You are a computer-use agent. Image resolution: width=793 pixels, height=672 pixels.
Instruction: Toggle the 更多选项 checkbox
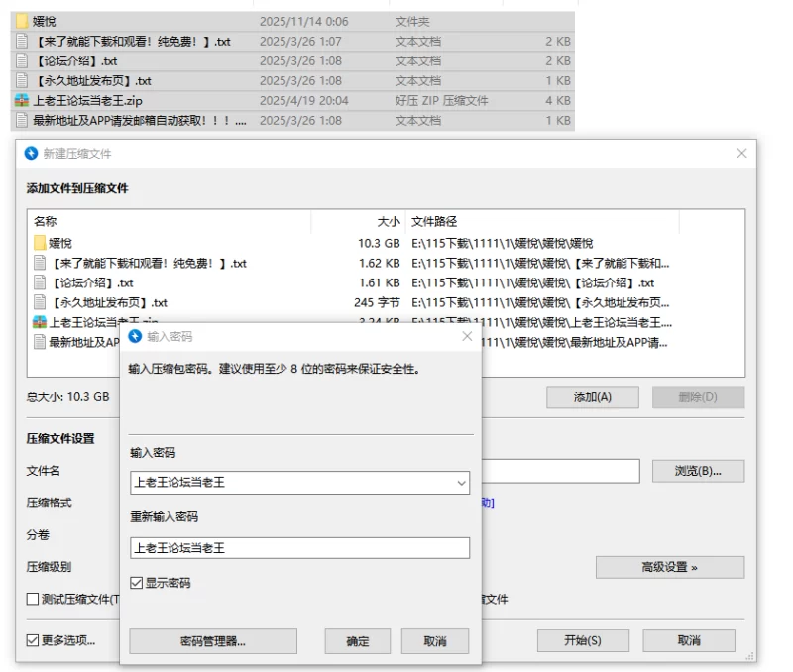click(x=33, y=640)
